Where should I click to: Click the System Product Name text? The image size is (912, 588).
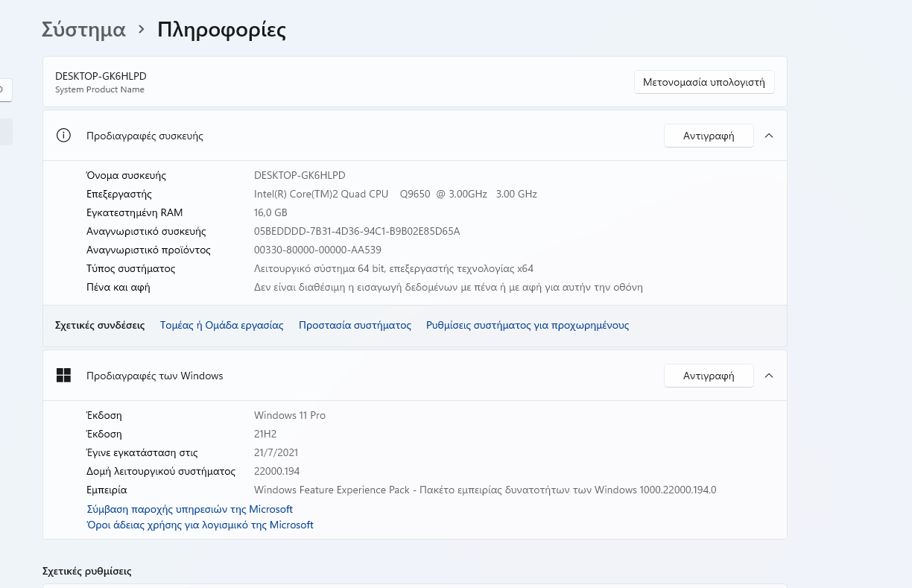(x=100, y=89)
